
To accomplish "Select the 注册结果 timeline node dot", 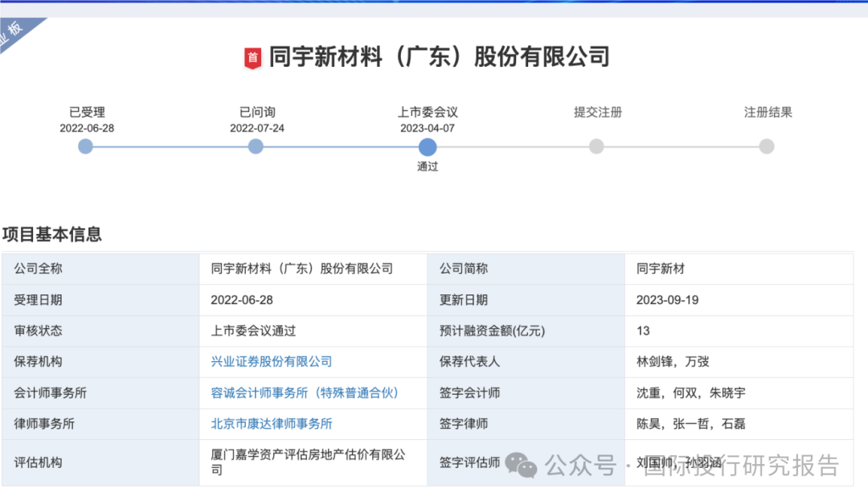I will click(x=767, y=146).
